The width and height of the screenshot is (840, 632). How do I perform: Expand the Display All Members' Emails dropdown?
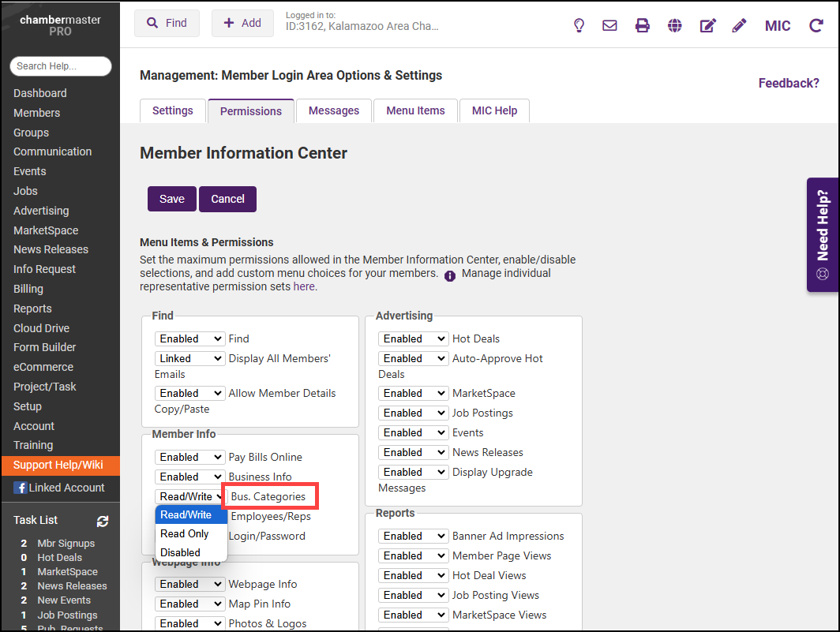pos(189,358)
